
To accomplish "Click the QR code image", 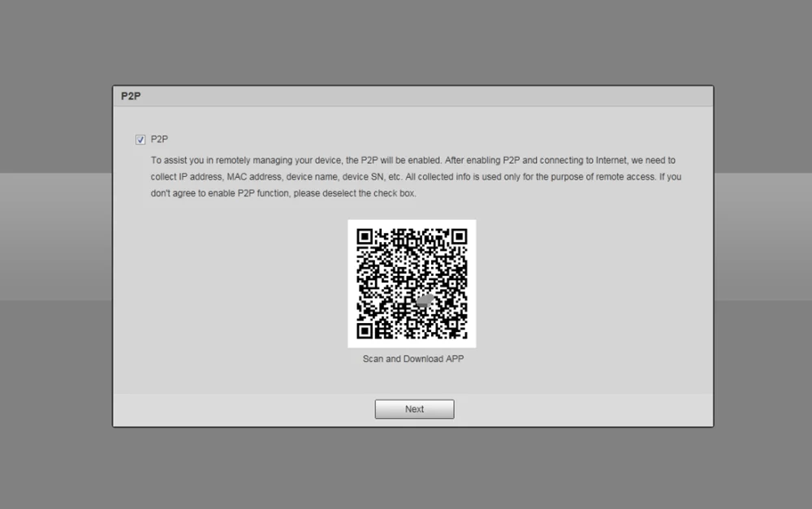I will point(412,284).
